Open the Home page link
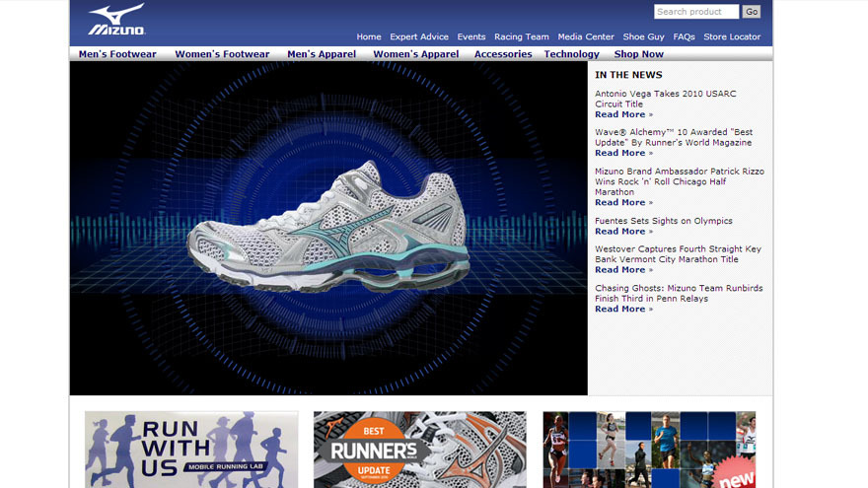The width and height of the screenshot is (868, 488). 369,36
